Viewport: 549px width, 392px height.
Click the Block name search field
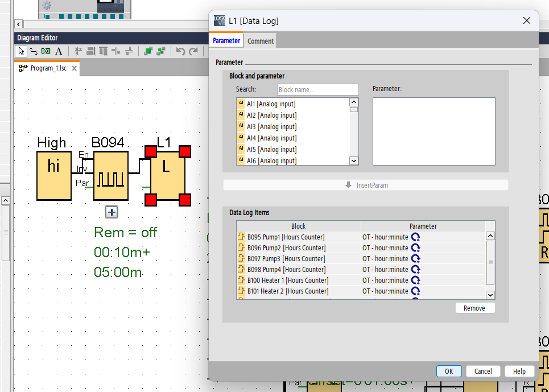[x=318, y=89]
